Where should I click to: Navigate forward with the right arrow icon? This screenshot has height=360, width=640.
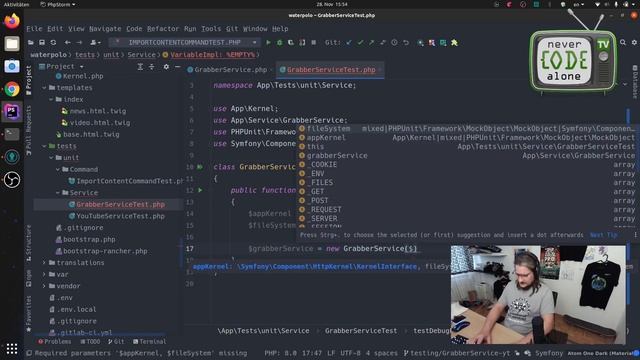79,42
